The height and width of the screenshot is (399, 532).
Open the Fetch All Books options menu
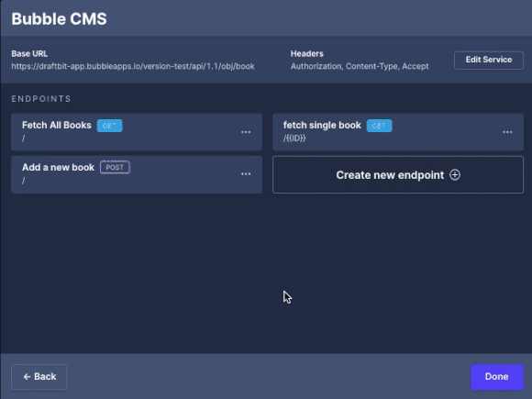(246, 132)
